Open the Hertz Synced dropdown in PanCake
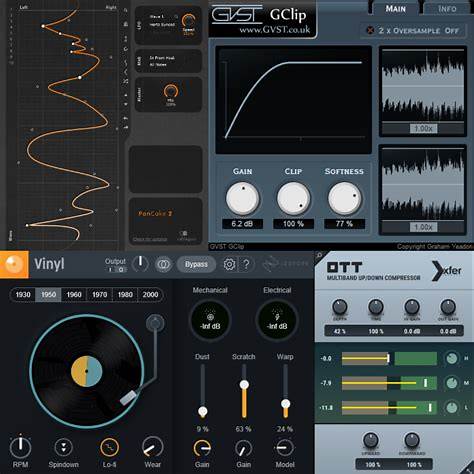Image resolution: width=474 pixels, height=474 pixels. [162, 25]
